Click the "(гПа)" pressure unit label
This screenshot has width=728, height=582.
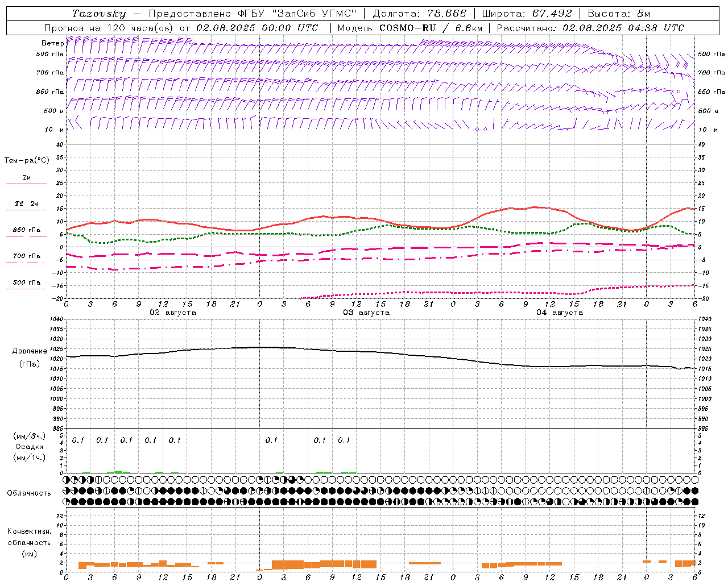(30, 364)
